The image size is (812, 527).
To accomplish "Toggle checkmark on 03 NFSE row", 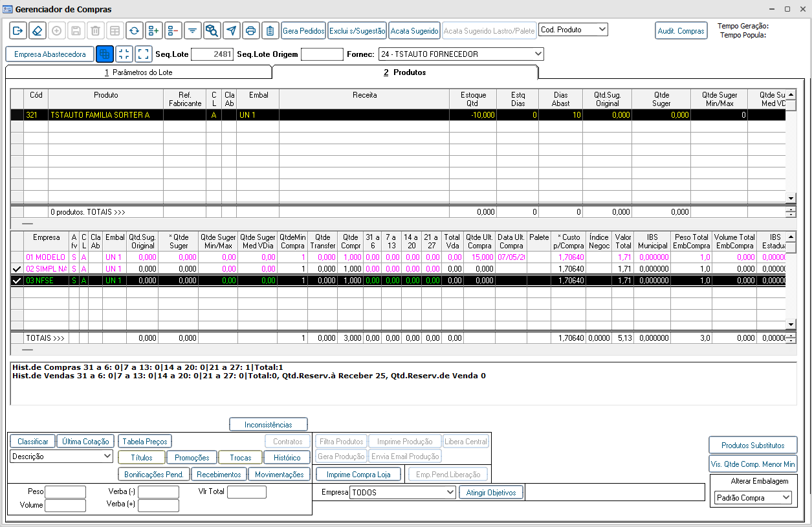I will tap(17, 281).
